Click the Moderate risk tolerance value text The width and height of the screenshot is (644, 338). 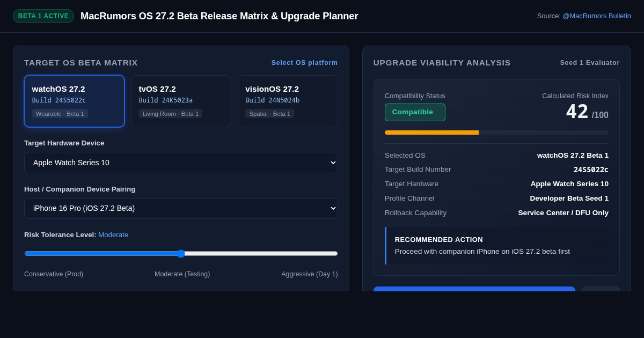pyautogui.click(x=113, y=235)
